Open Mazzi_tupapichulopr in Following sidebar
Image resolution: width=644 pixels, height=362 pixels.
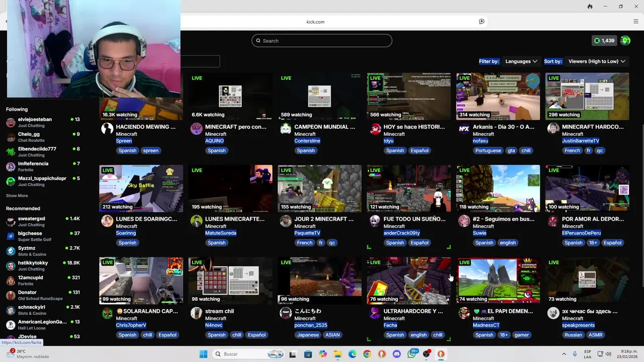coord(43,181)
